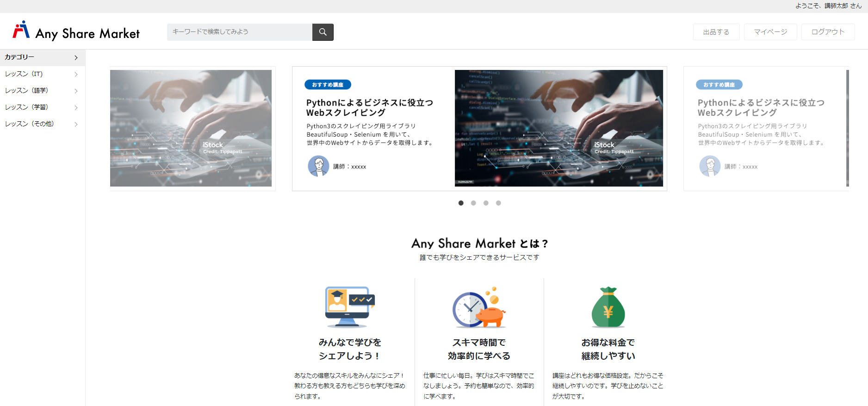Click the magnifier search button
This screenshot has width=868, height=406.
pos(323,32)
